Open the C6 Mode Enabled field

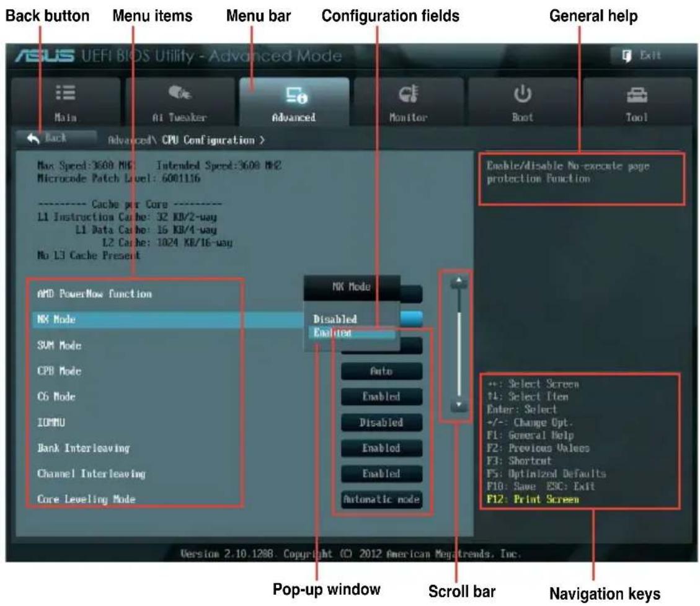click(x=381, y=397)
